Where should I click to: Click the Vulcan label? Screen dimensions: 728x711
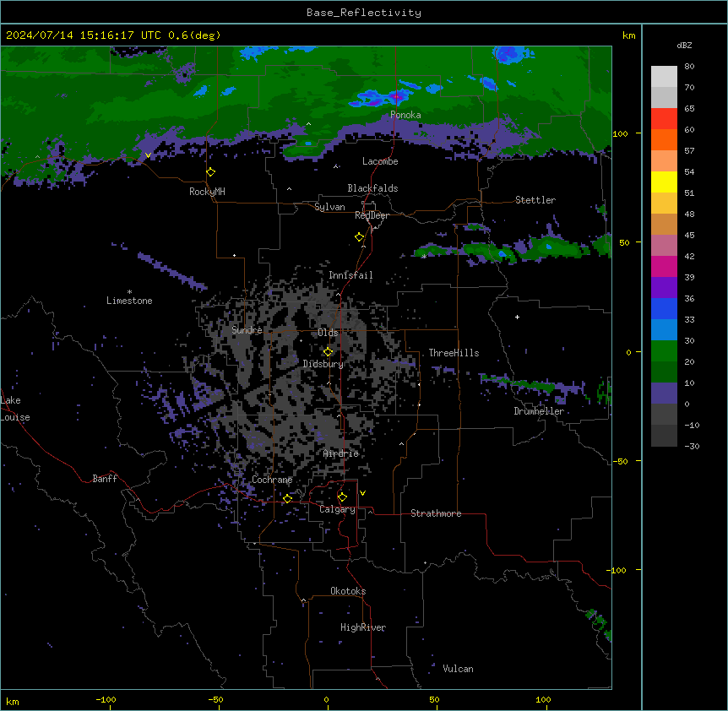[x=459, y=669]
